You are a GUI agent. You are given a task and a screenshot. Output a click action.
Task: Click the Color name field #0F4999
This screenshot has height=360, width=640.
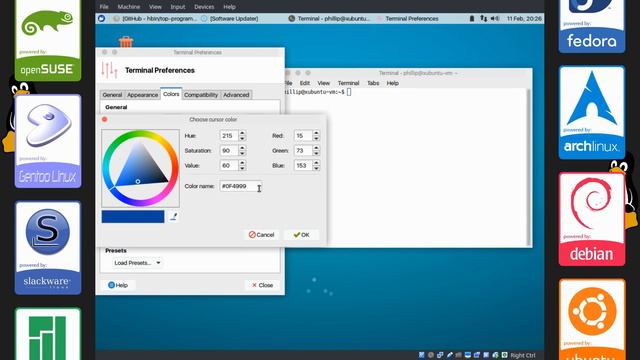pyautogui.click(x=240, y=186)
